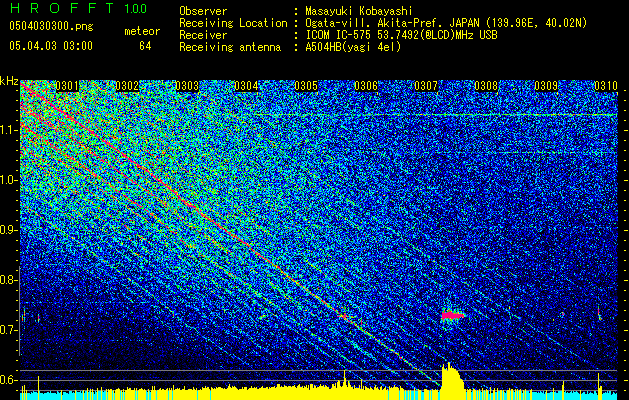Click the 0.7 kHz axis label
Screen dimensions: 629x400
point(8,330)
